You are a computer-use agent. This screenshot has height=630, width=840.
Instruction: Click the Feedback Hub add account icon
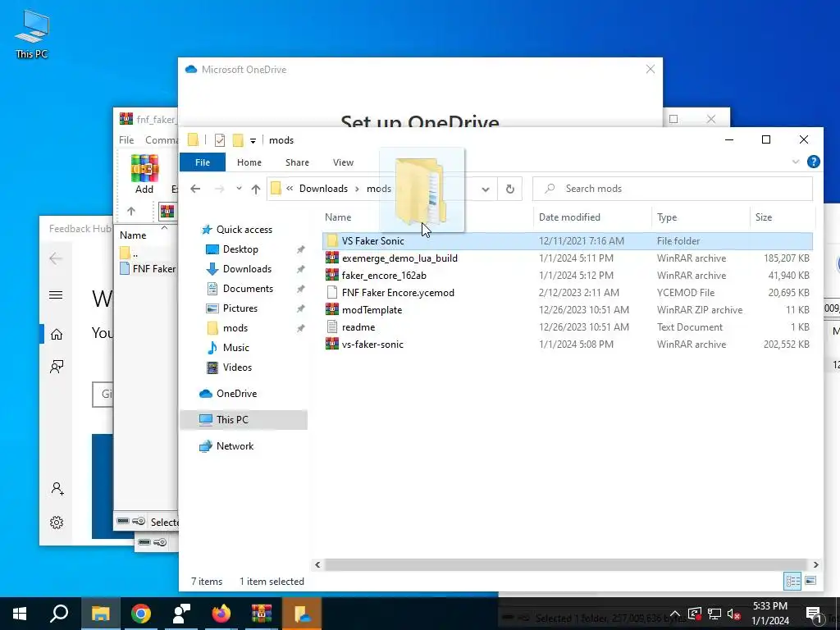57,489
